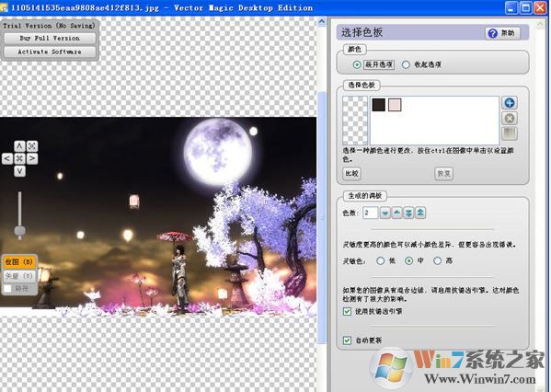Screen dimensions: 551x392
Task: Click the gray icon below the remove-color button
Action: pos(510,133)
